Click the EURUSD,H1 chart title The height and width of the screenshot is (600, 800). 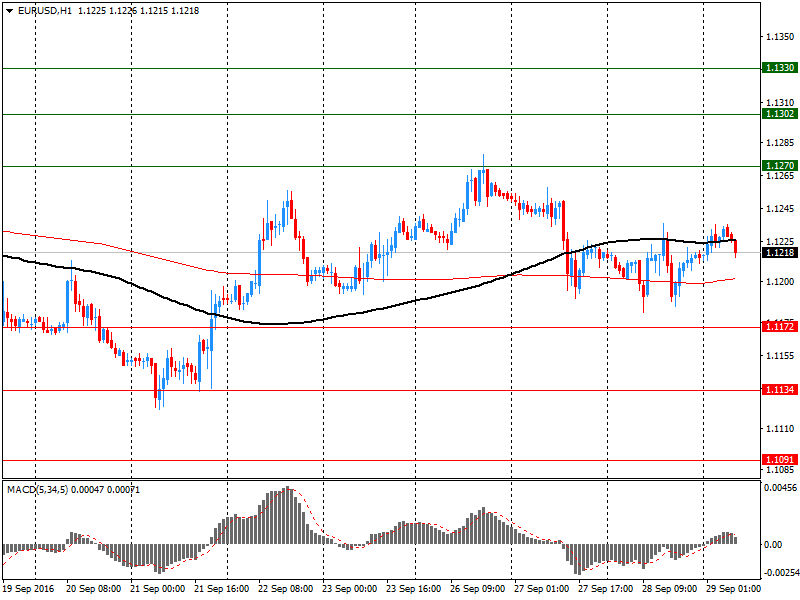pos(44,11)
